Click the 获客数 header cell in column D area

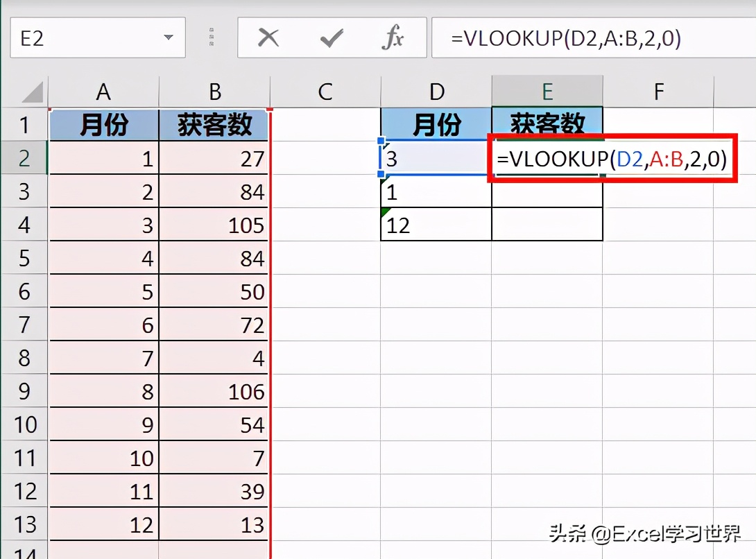click(x=547, y=125)
